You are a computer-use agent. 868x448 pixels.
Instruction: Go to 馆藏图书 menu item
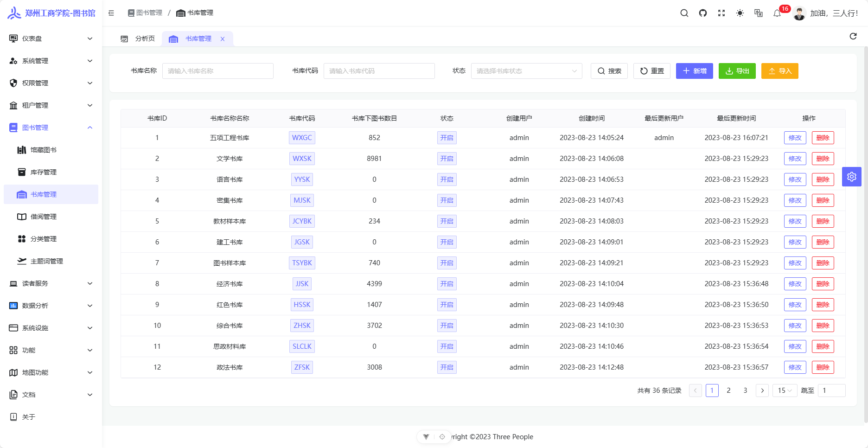(x=51, y=150)
